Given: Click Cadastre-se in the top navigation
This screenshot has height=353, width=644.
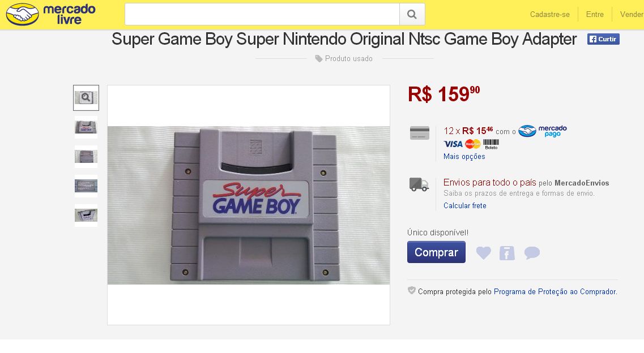Looking at the screenshot, I should tap(549, 15).
